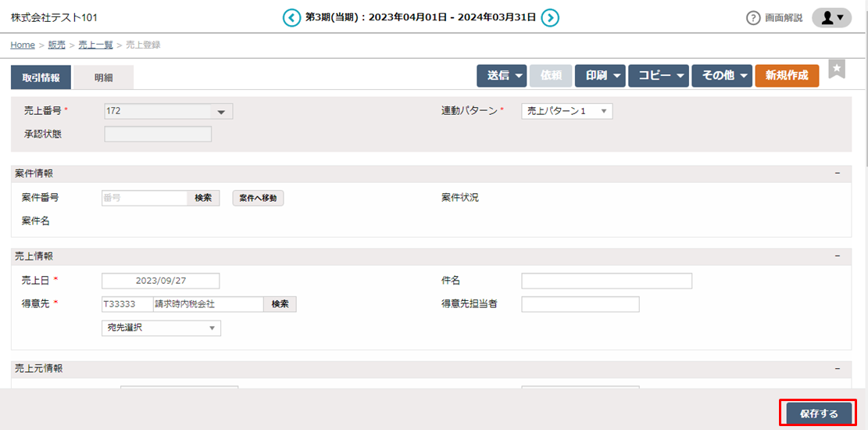Click the 保存する button

pos(818,414)
